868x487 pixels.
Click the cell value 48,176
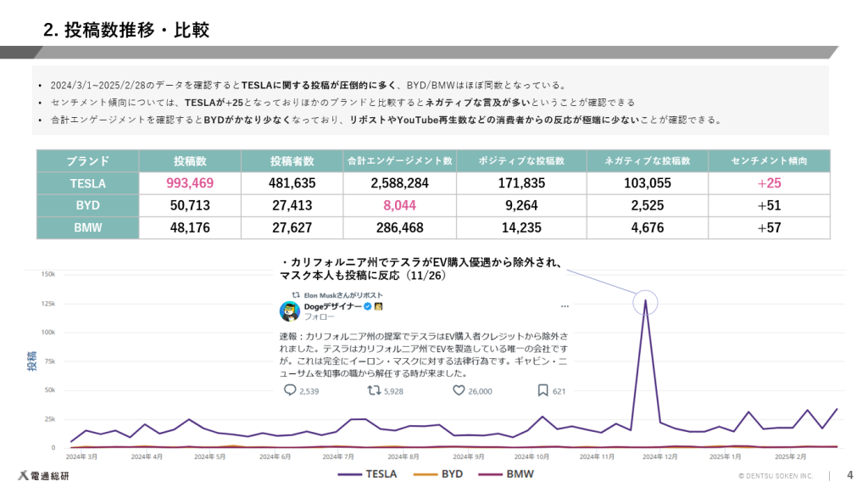point(190,227)
